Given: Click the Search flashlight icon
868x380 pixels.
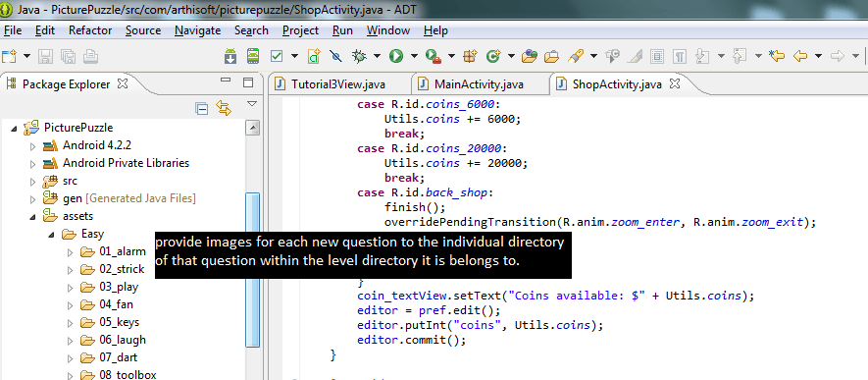Looking at the screenshot, I should pos(577,56).
